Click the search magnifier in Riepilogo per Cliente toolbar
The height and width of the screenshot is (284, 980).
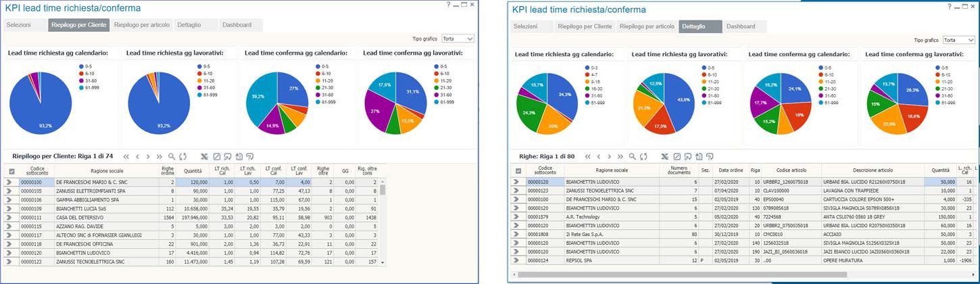pos(172,156)
